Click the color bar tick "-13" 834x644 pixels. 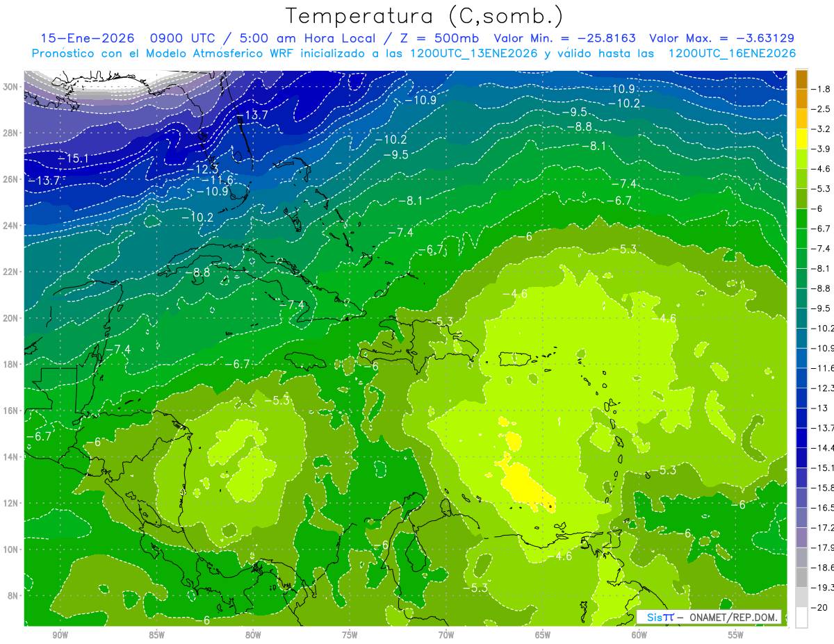[x=820, y=408]
